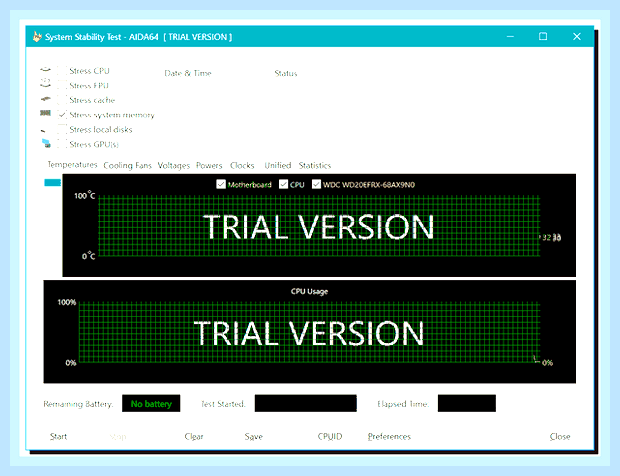This screenshot has width=620, height=476.
Task: Uncheck Stress system memory
Action: pyautogui.click(x=62, y=115)
